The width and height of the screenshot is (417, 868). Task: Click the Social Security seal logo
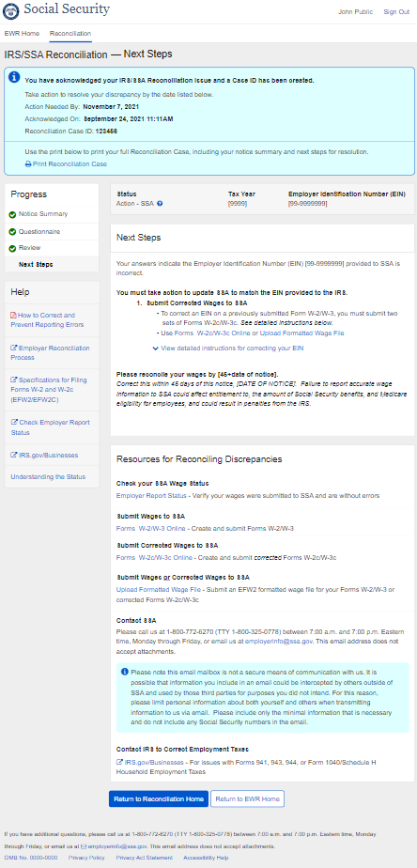pyautogui.click(x=11, y=10)
